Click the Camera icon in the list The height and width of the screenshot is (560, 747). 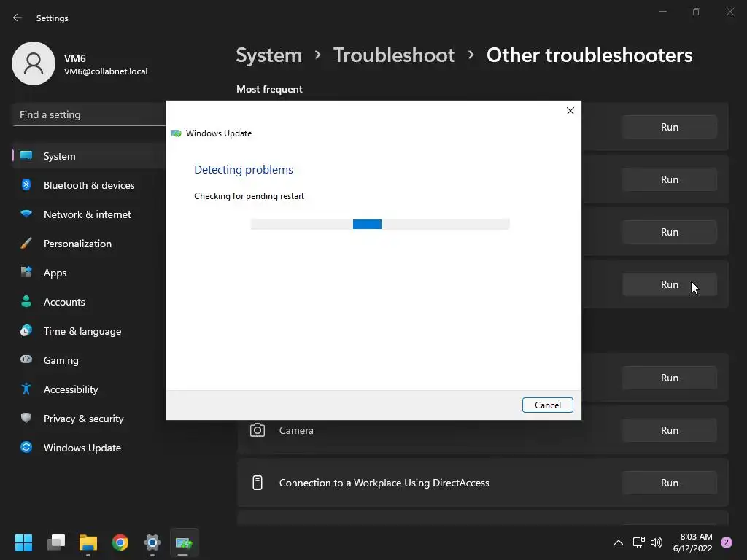[258, 430]
